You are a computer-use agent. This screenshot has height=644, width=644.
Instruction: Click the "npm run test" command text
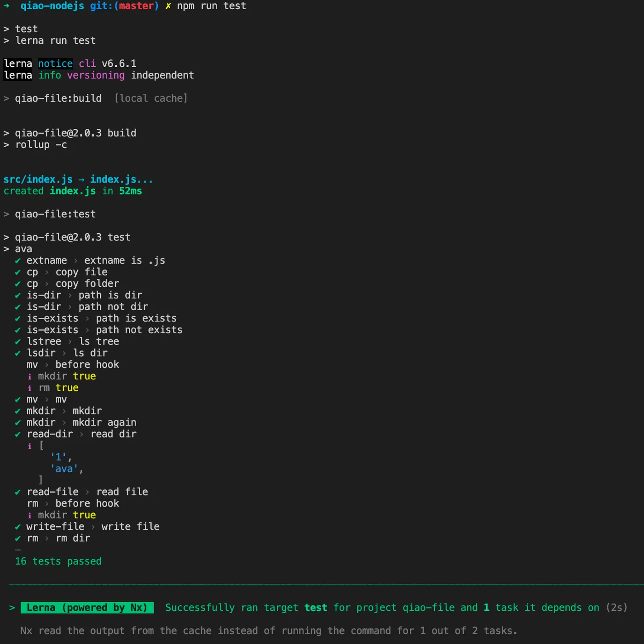(212, 6)
